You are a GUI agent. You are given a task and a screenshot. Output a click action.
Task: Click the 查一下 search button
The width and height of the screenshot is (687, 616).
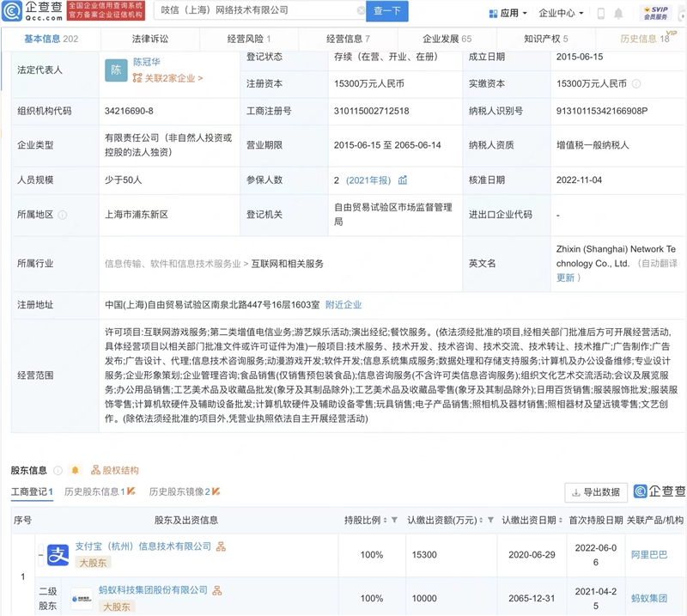point(387,11)
